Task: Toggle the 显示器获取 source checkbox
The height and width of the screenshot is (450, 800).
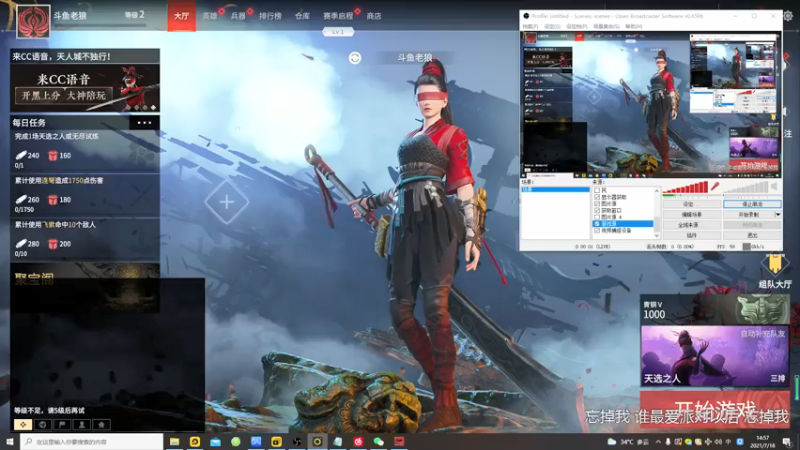Action: pos(597,197)
